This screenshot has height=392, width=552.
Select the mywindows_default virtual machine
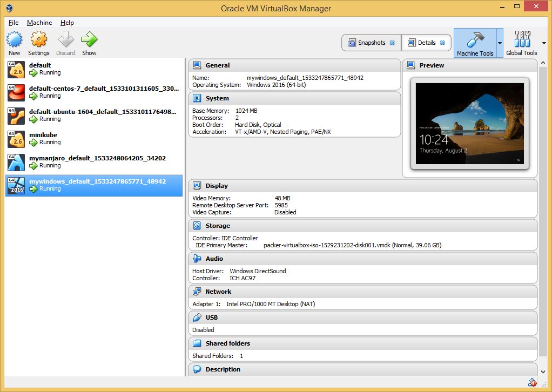pyautogui.click(x=94, y=185)
